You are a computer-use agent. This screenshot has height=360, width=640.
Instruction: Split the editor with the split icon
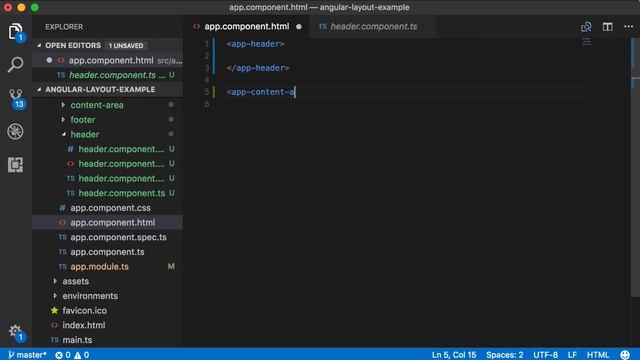[607, 27]
